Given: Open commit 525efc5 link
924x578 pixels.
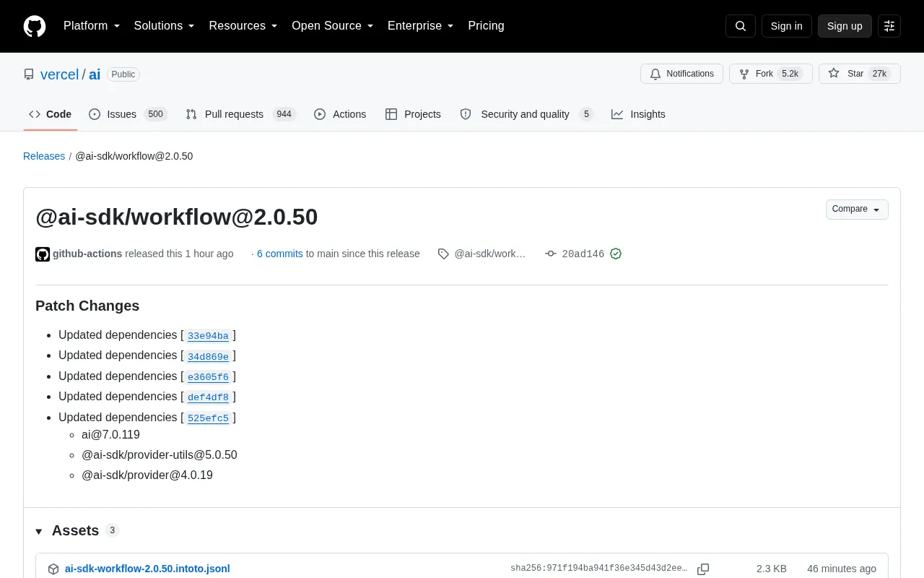Looking at the screenshot, I should (x=208, y=418).
